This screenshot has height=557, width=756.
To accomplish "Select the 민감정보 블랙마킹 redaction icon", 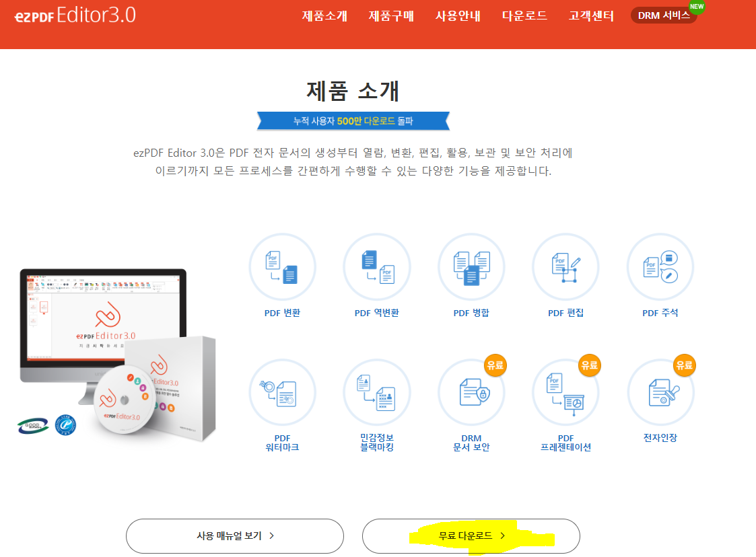I will pos(376,392).
